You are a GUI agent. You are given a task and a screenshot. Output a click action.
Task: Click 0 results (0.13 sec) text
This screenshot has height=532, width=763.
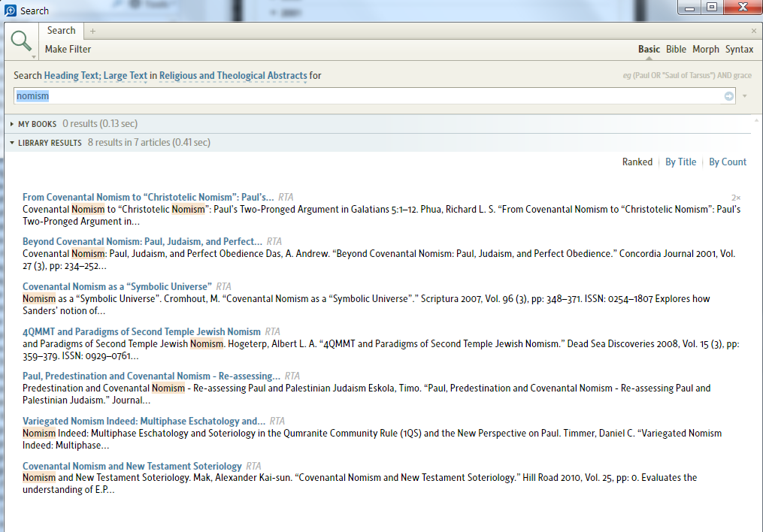tap(100, 123)
